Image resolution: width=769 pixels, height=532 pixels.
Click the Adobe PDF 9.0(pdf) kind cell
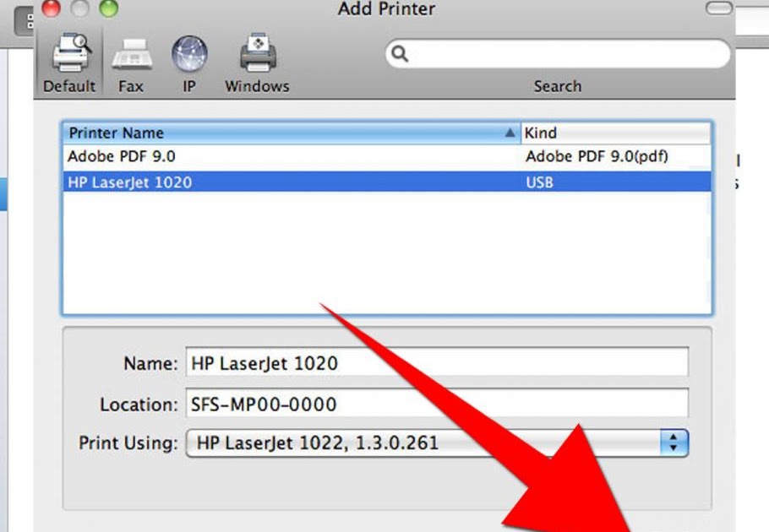click(597, 157)
